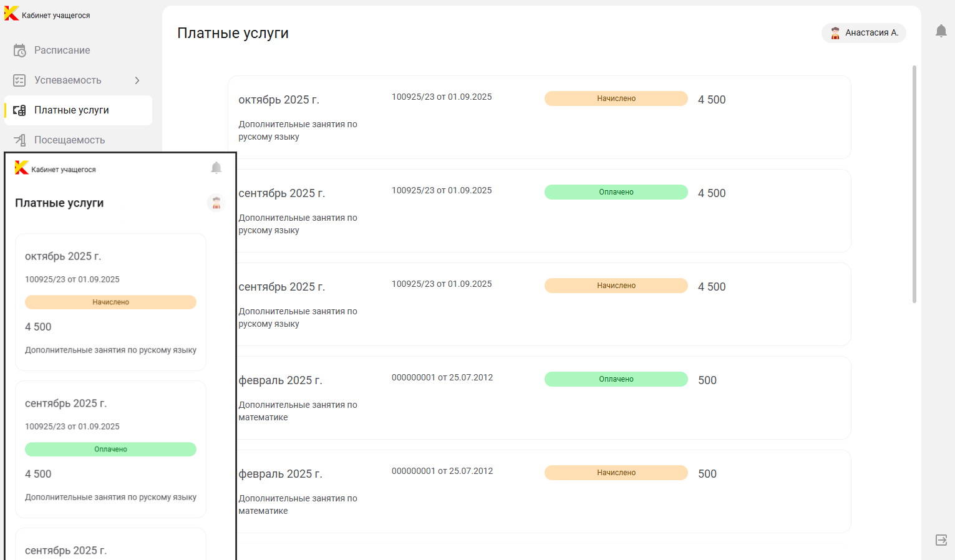Click Оплачено status on февраль 2025 row
The image size is (955, 560).
(616, 379)
